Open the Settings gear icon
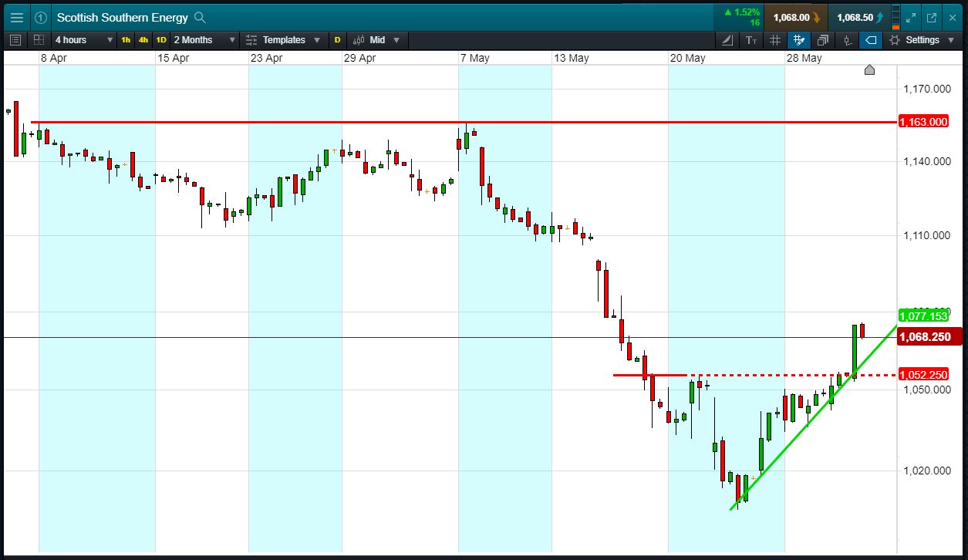Image resolution: width=968 pixels, height=560 pixels. point(895,40)
